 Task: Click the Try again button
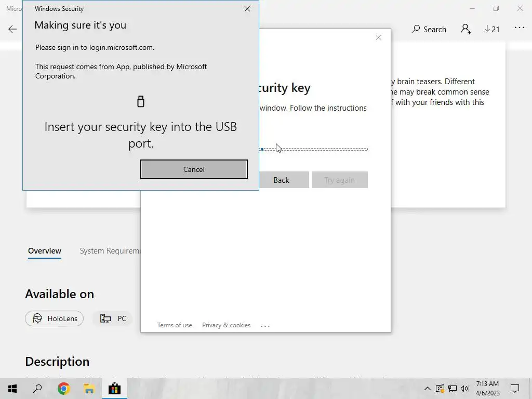tap(340, 180)
